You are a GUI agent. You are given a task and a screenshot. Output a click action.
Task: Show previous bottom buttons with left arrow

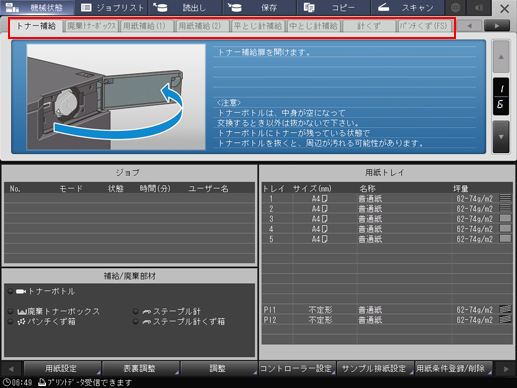pyautogui.click(x=11, y=369)
